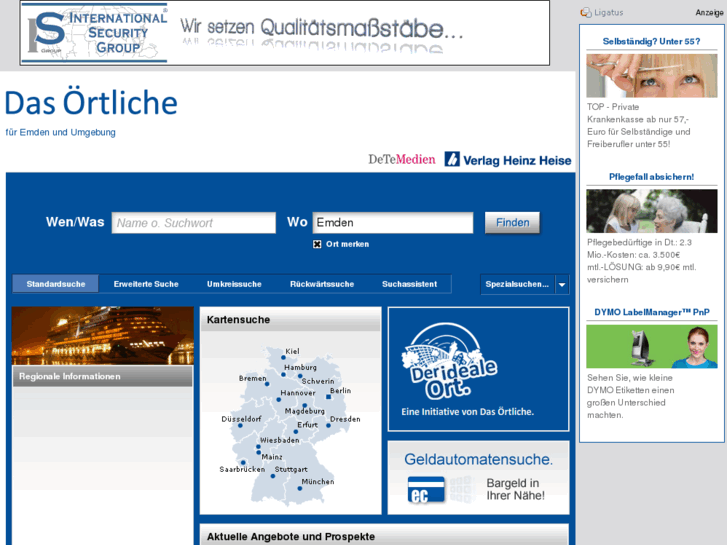Click the Sehen Sie, wie kleine DYMO text

[631, 396]
